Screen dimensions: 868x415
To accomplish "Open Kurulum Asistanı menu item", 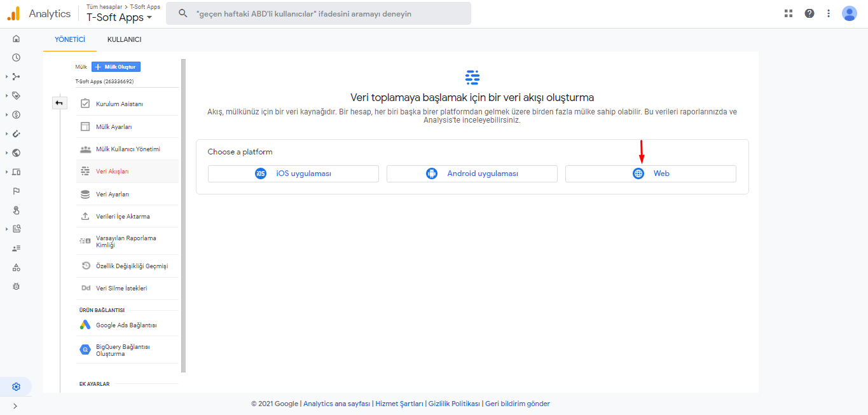I will pos(127,104).
